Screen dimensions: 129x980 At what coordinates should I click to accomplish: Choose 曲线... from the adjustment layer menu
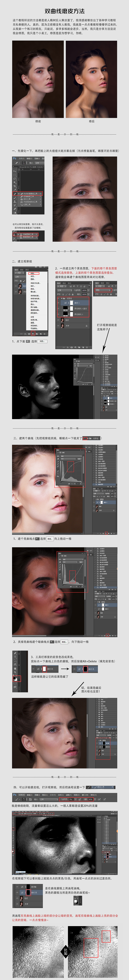(33, 289)
